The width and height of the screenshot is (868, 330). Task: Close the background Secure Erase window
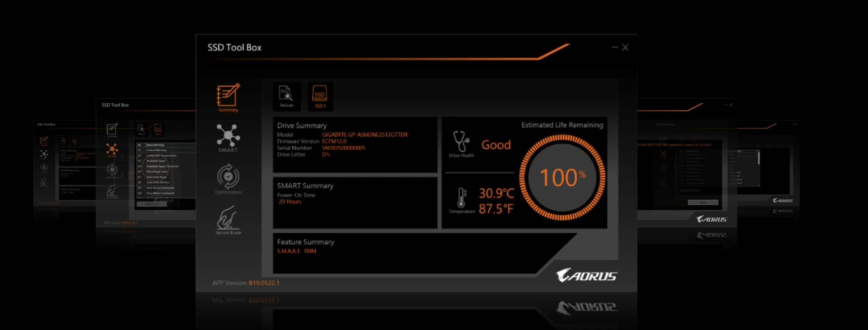pyautogui.click(x=731, y=105)
